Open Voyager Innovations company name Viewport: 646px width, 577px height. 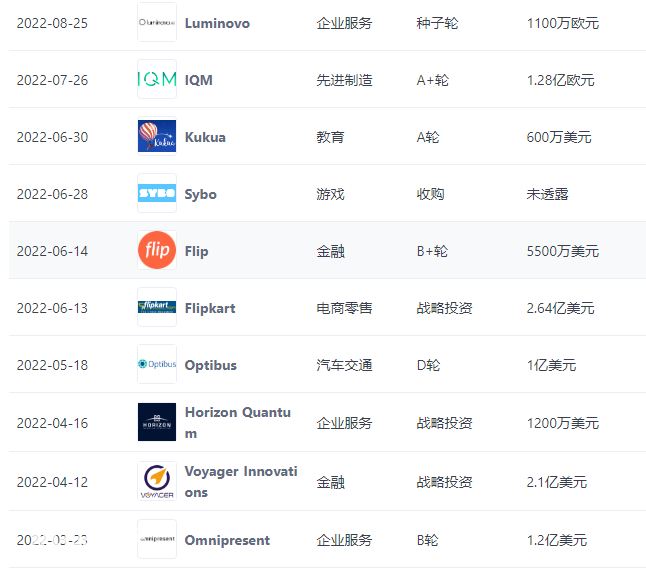click(241, 482)
